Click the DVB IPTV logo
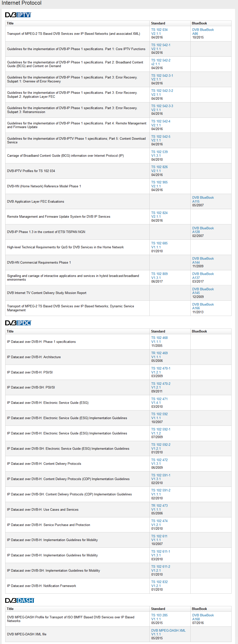Screen dimensions: 238x644 point(18,15)
